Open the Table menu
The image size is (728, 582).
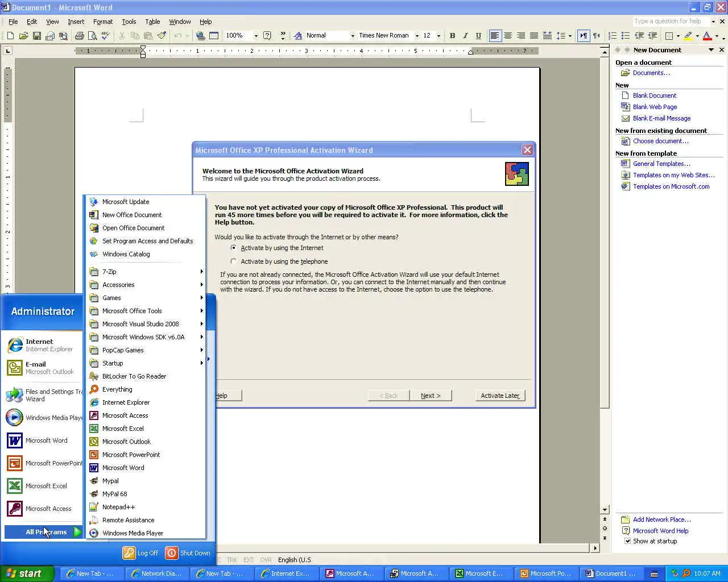click(152, 22)
